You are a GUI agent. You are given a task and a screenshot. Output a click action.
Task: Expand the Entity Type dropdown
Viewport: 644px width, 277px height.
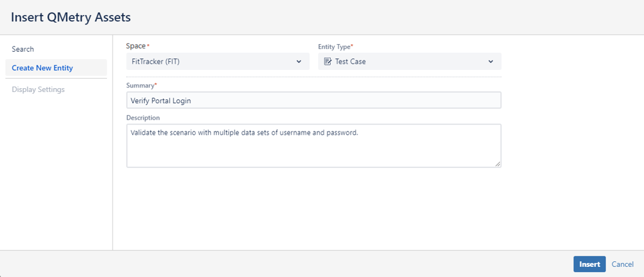coord(409,62)
